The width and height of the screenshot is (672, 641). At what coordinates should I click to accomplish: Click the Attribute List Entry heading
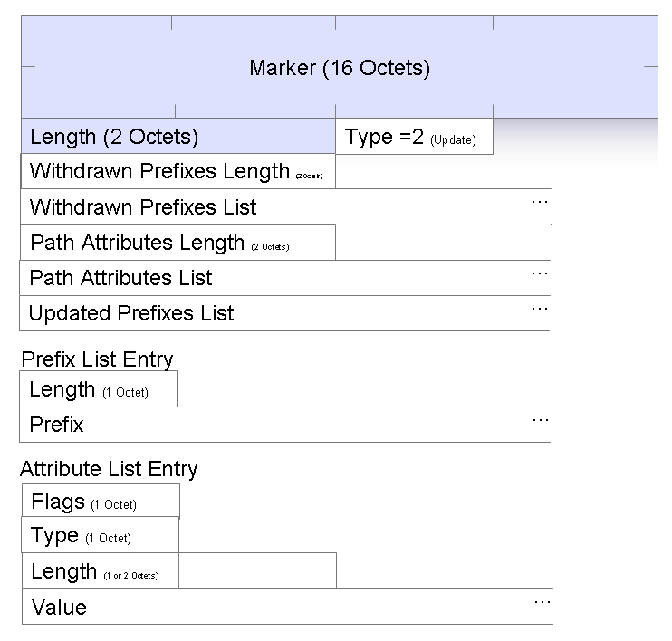(x=108, y=469)
